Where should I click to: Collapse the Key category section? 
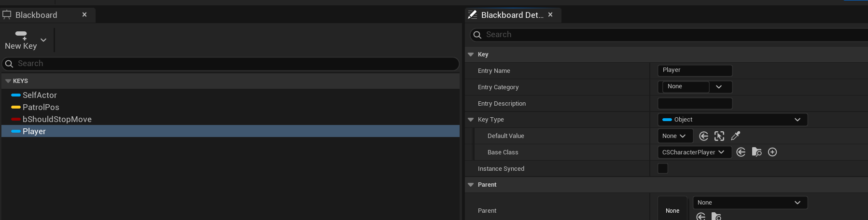[x=471, y=55]
